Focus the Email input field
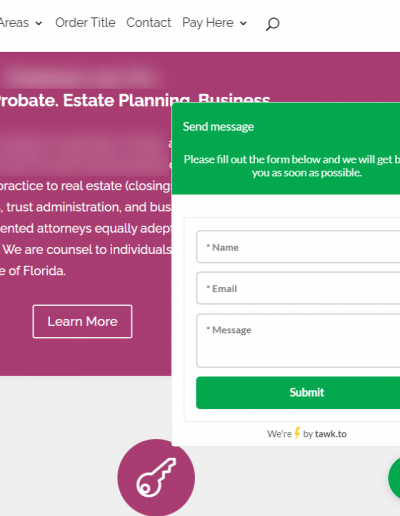Viewport: 400px width, 516px height. (298, 288)
